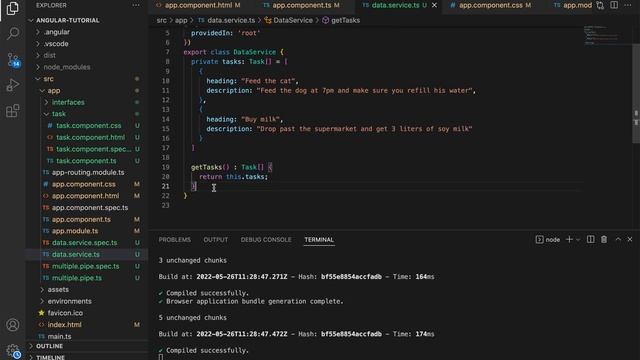Image resolution: width=640 pixels, height=360 pixels.
Task: Click the src breadcrumb segment
Action: [162, 20]
